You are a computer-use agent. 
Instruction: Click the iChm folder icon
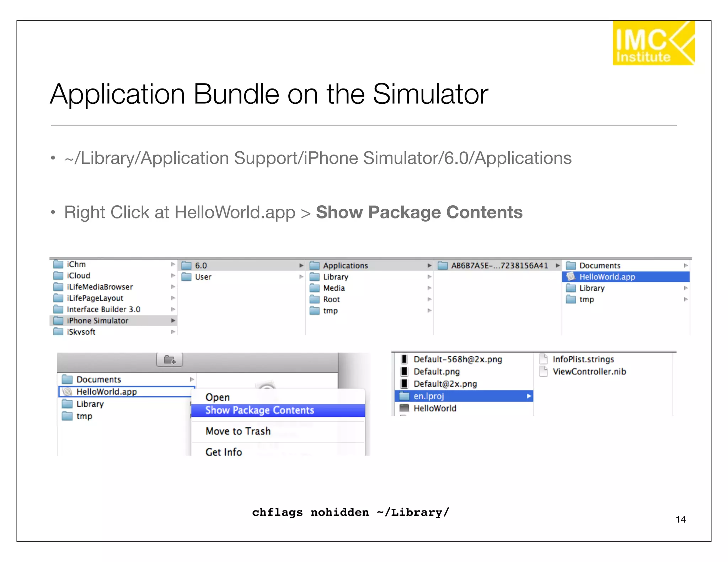click(x=58, y=264)
